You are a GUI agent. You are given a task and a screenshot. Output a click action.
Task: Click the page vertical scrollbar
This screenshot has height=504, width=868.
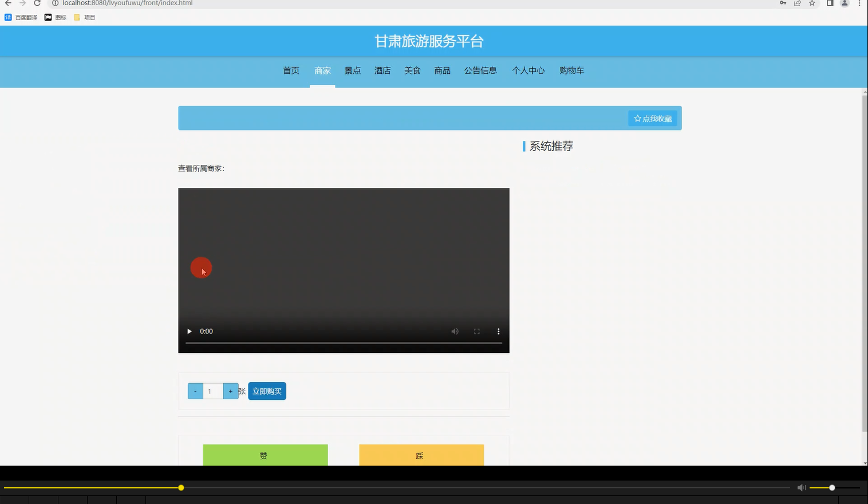pyautogui.click(x=865, y=263)
